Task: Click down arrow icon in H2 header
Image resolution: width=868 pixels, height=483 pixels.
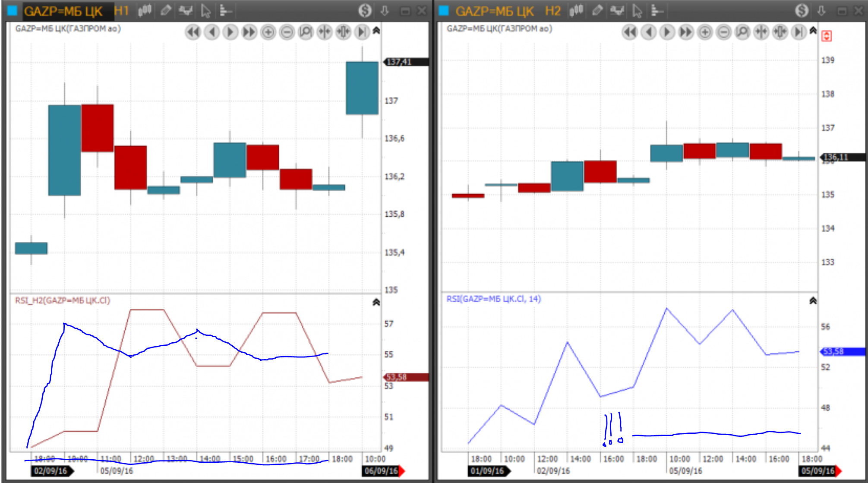Action: click(821, 10)
